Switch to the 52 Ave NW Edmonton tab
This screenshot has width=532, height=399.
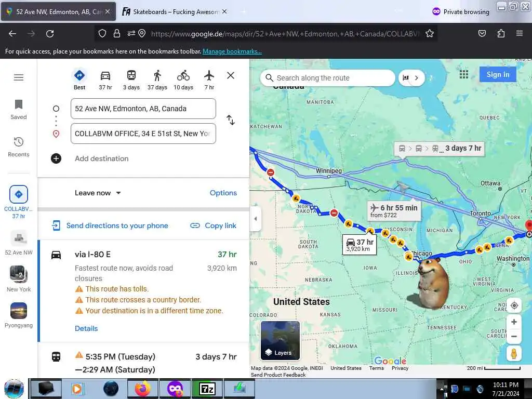(58, 12)
